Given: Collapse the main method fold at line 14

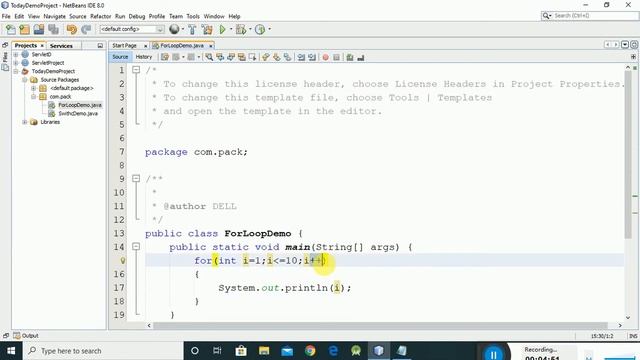Looking at the screenshot, I should [x=136, y=247].
